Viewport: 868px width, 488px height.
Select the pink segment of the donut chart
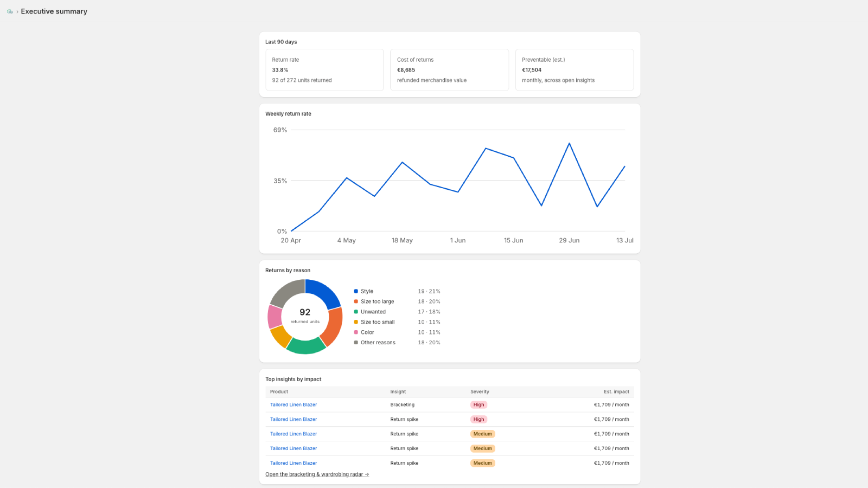[275, 317]
